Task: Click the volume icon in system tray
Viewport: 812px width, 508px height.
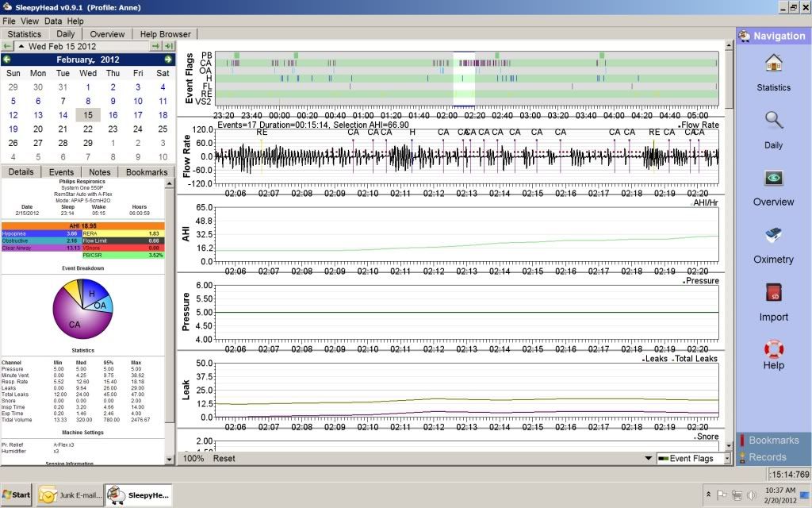Action: 752,495
